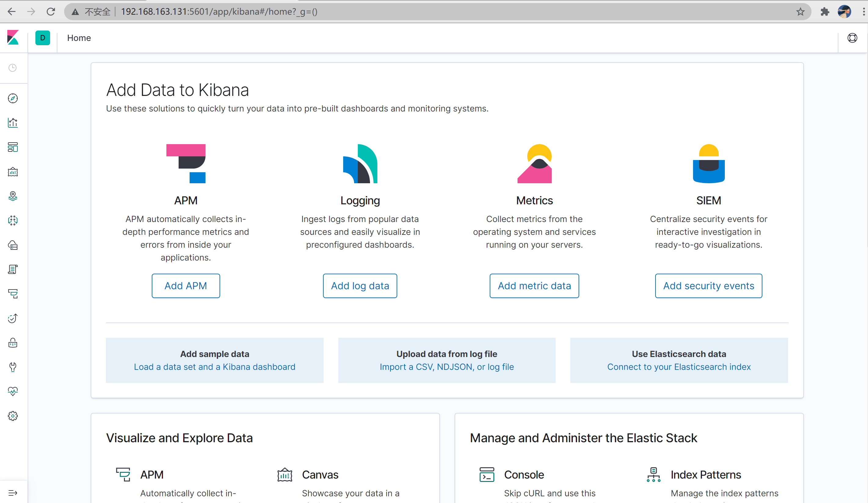868x503 pixels.
Task: Click the SIEM card title
Action: 709,201
